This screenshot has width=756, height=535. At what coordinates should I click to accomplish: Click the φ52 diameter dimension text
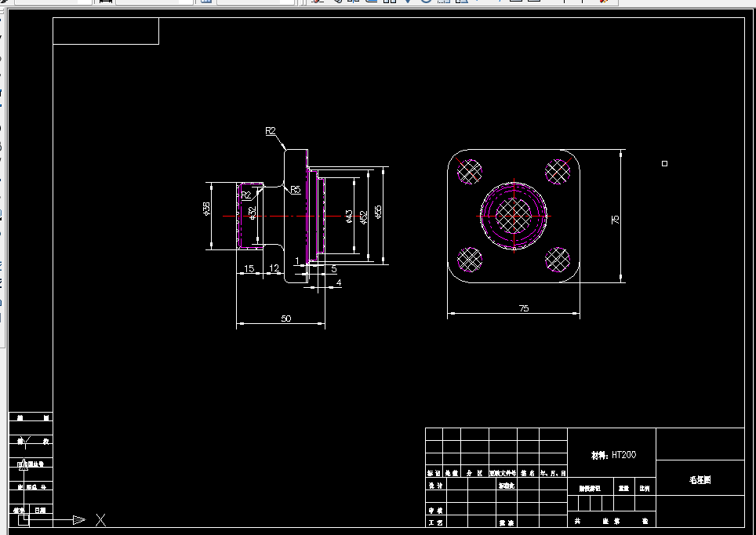[x=364, y=217]
